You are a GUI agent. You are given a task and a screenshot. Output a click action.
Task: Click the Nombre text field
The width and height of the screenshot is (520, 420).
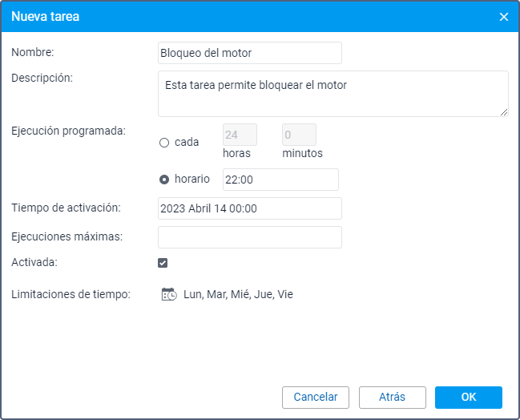(x=250, y=53)
